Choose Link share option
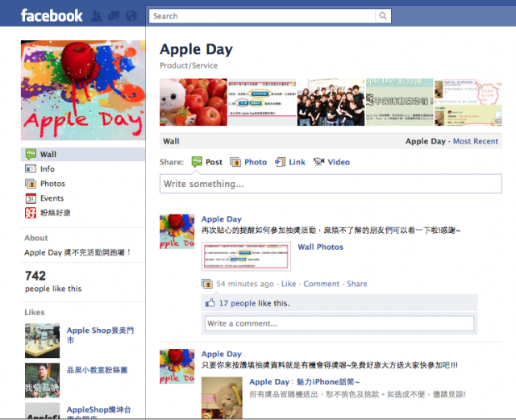Image resolution: width=516 pixels, height=420 pixels. (298, 162)
